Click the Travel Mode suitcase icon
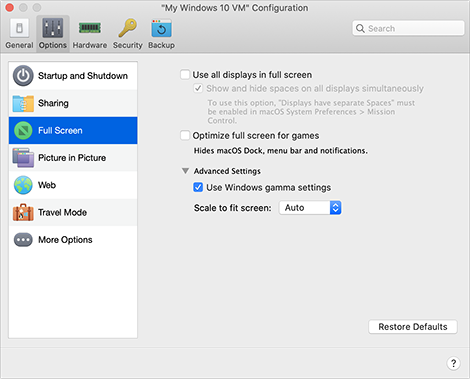This screenshot has height=379, width=470. pyautogui.click(x=23, y=212)
